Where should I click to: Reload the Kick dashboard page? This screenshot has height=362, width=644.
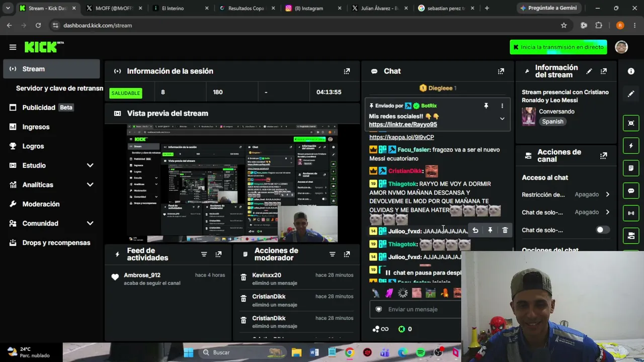coord(38,25)
